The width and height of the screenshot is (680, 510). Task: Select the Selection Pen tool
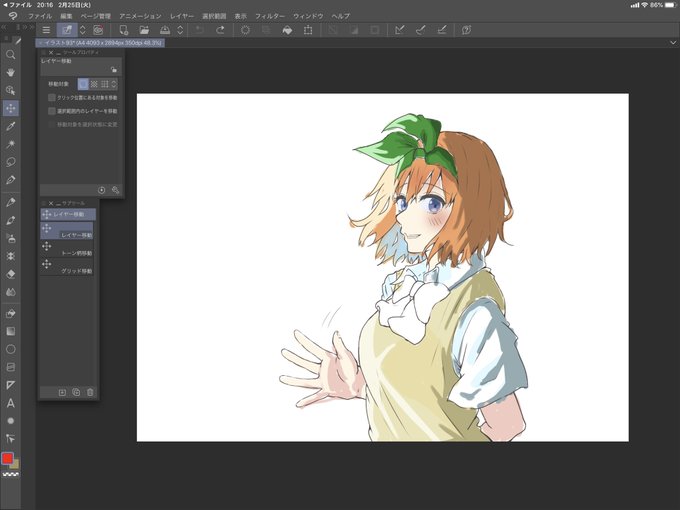(11, 180)
